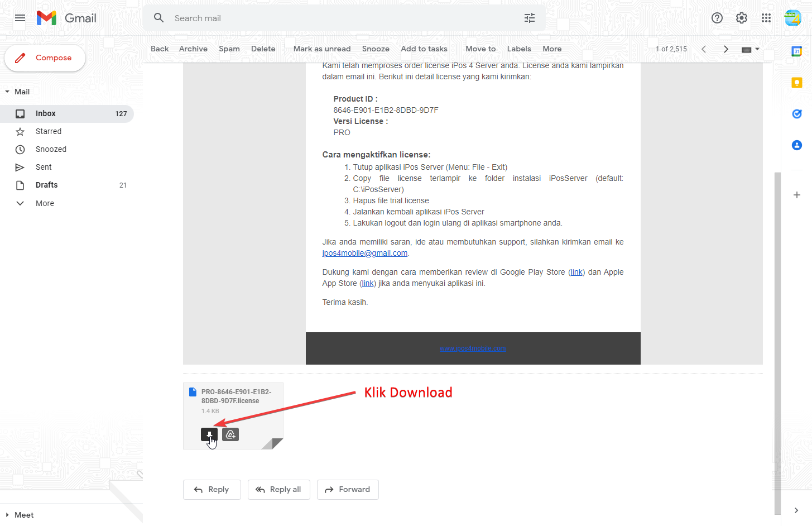The width and height of the screenshot is (812, 526).
Task: Click the Reply button
Action: click(212, 490)
